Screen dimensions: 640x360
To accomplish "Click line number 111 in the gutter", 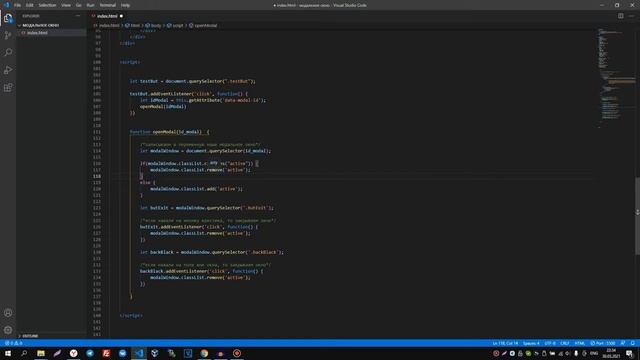I will pyautogui.click(x=97, y=132).
